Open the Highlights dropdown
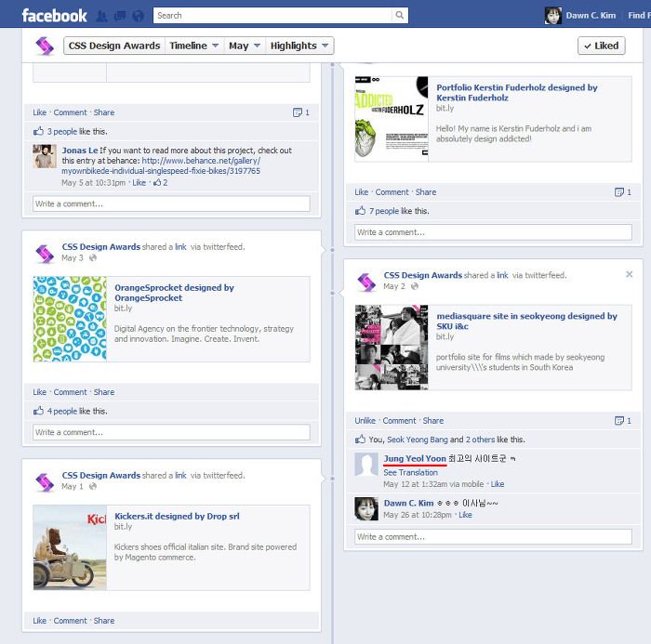Image resolution: width=651 pixels, height=644 pixels. [x=299, y=46]
